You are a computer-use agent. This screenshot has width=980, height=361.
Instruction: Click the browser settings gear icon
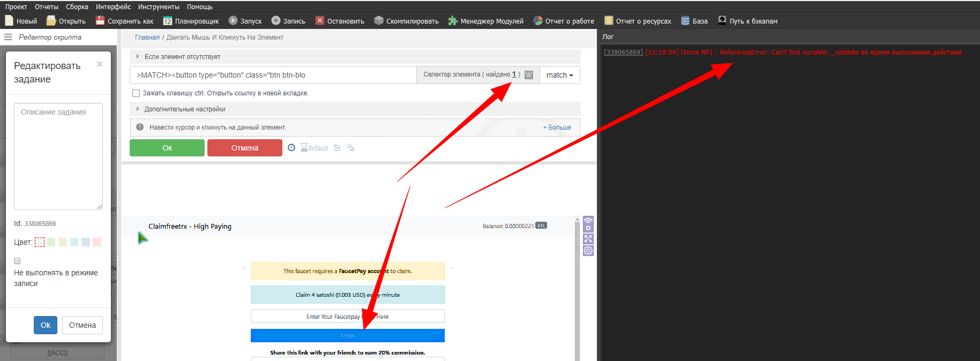tap(588, 251)
